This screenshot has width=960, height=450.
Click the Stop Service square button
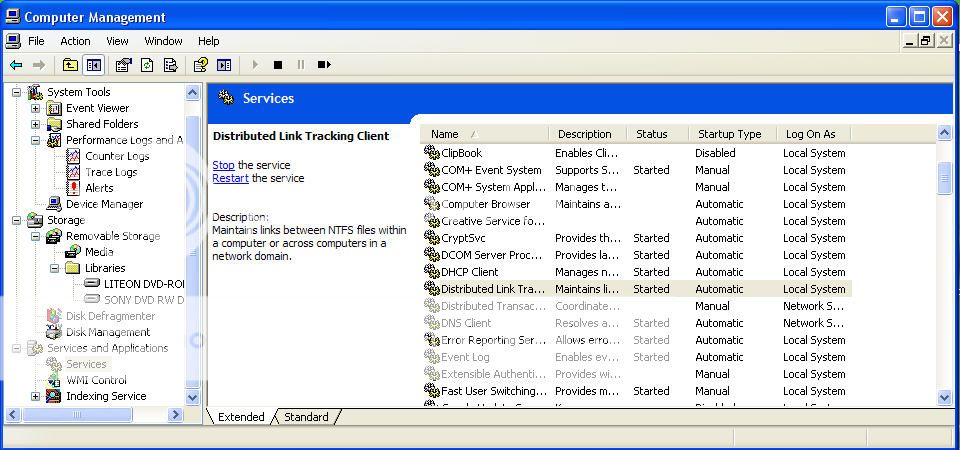[x=278, y=65]
